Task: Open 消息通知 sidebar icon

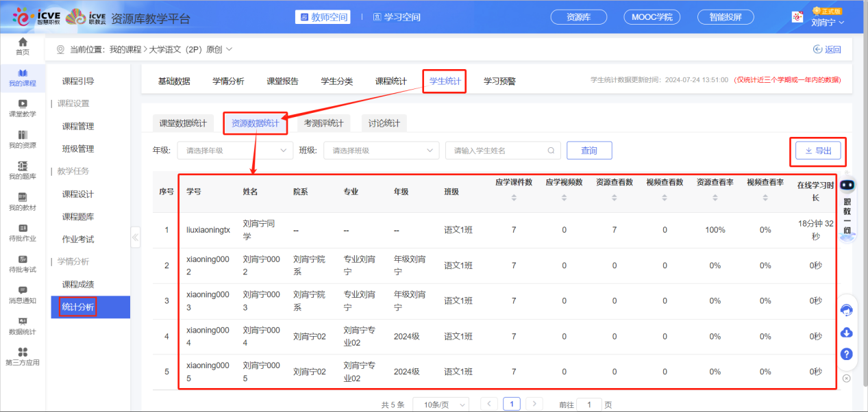Action: point(23,294)
